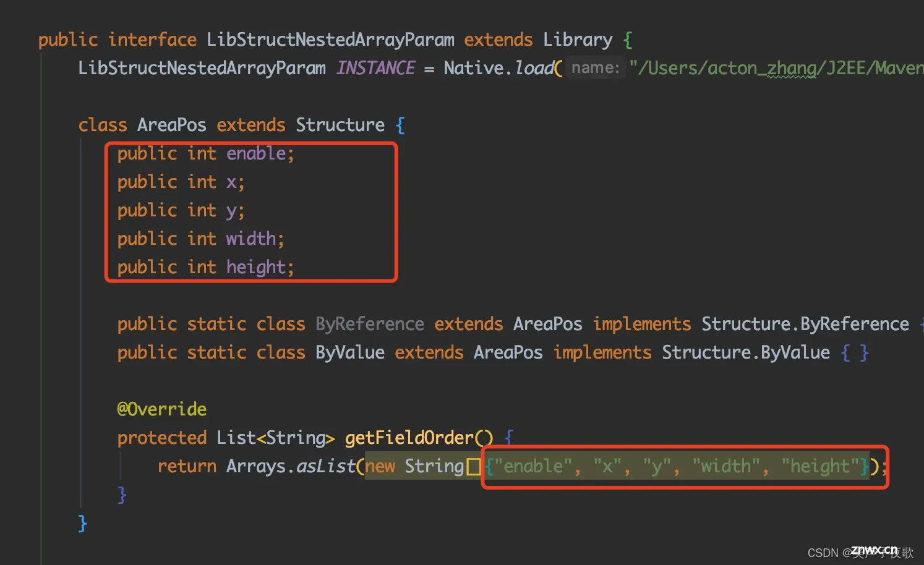Click 'new String' in return statement
Image resolution: width=924 pixels, height=565 pixels.
(x=414, y=466)
